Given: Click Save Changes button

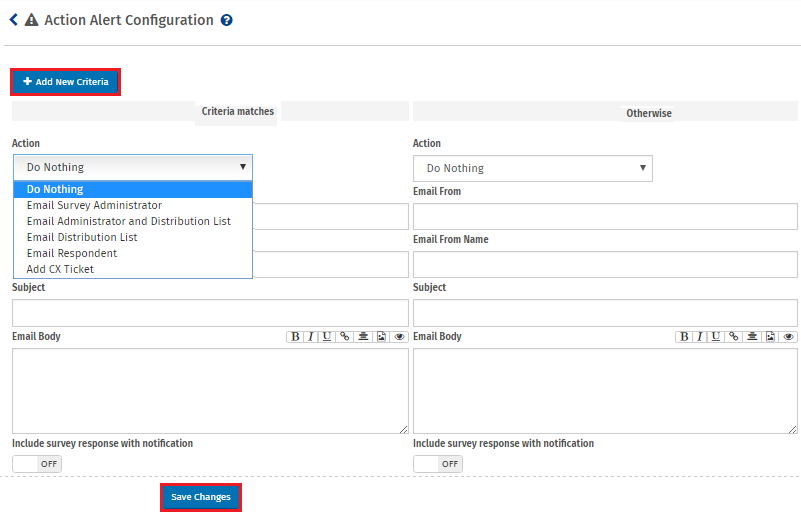Looking at the screenshot, I should pyautogui.click(x=201, y=497).
